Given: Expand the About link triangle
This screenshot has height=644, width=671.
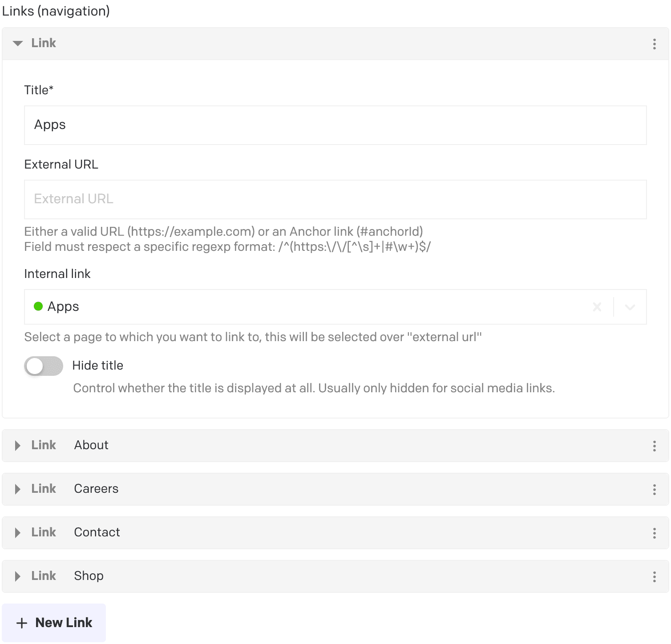Looking at the screenshot, I should point(18,446).
